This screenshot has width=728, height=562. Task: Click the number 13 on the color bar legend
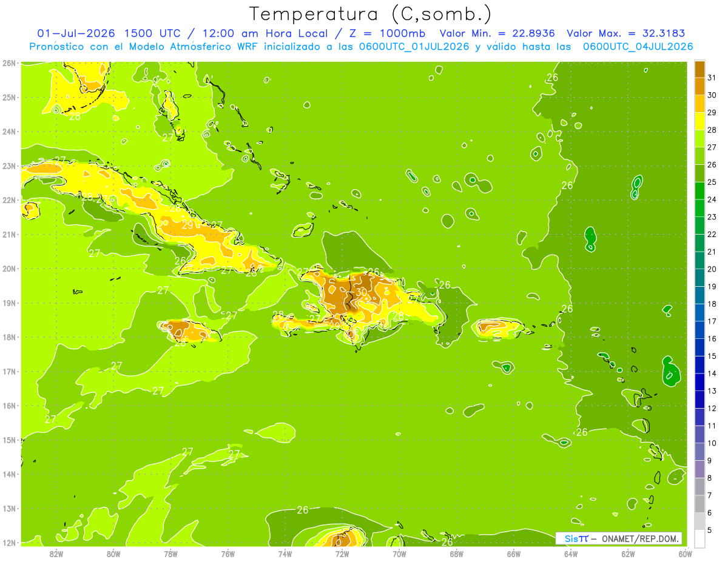[x=712, y=391]
